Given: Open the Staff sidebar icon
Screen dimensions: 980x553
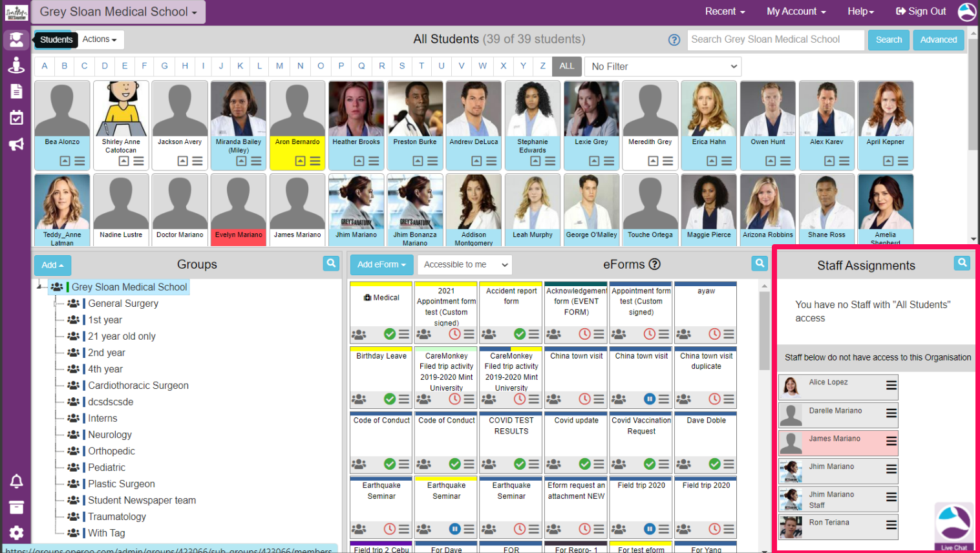Looking at the screenshot, I should pyautogui.click(x=16, y=65).
